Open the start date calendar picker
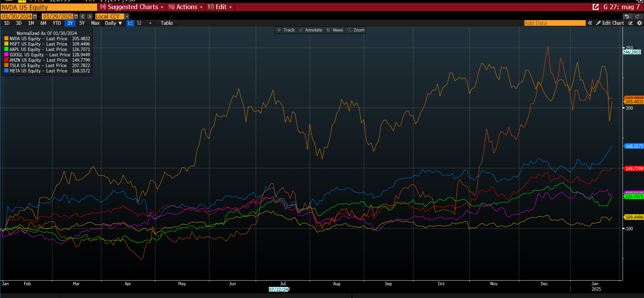This screenshot has width=644, height=298. 35,16
